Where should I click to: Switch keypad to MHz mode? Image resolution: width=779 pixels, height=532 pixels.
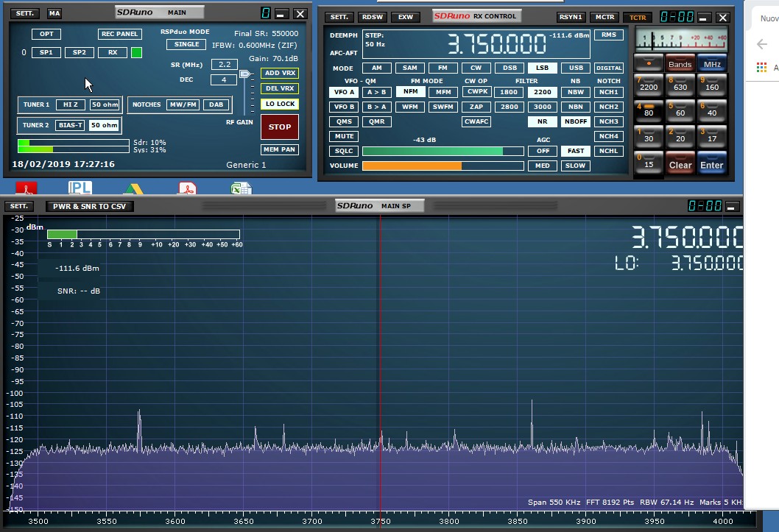pyautogui.click(x=712, y=63)
